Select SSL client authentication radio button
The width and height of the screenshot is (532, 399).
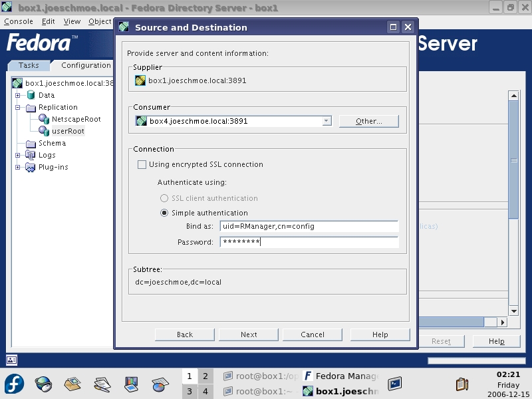pyautogui.click(x=164, y=198)
